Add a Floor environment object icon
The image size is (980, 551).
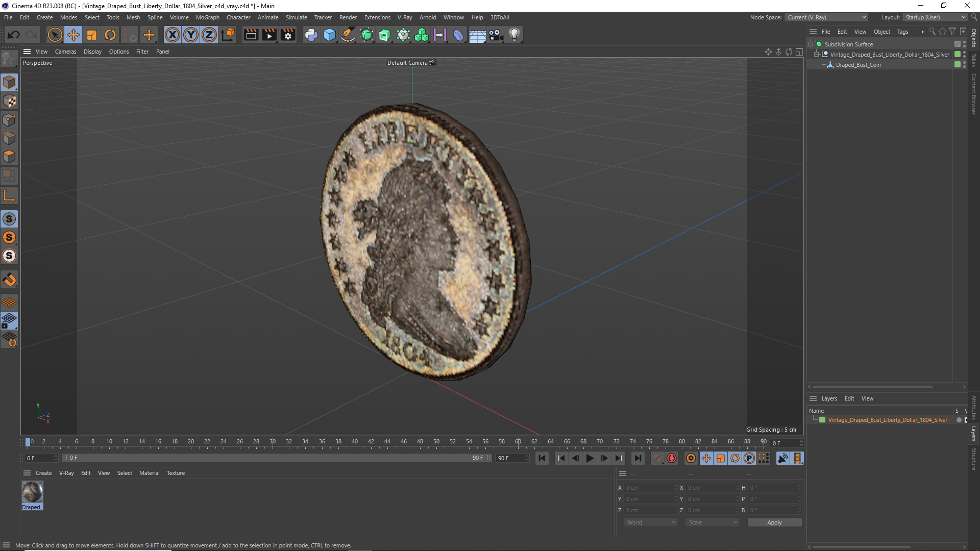tap(477, 35)
